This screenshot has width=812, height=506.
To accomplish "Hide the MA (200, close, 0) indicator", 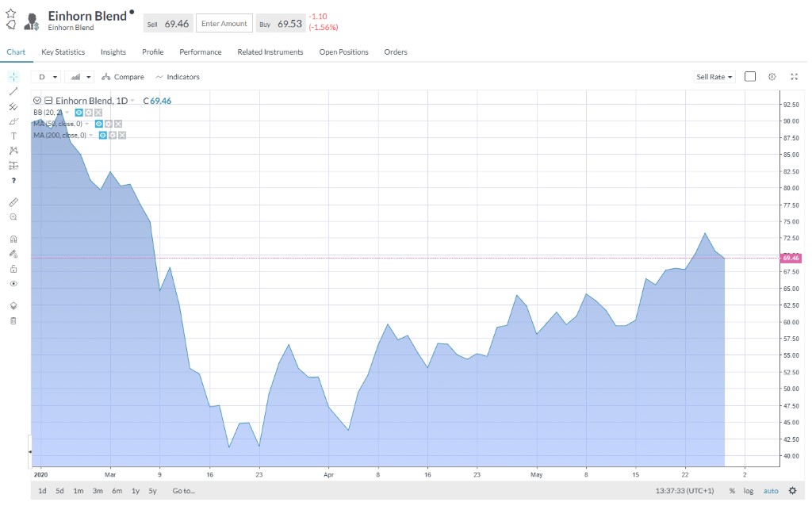I will 102,136.
